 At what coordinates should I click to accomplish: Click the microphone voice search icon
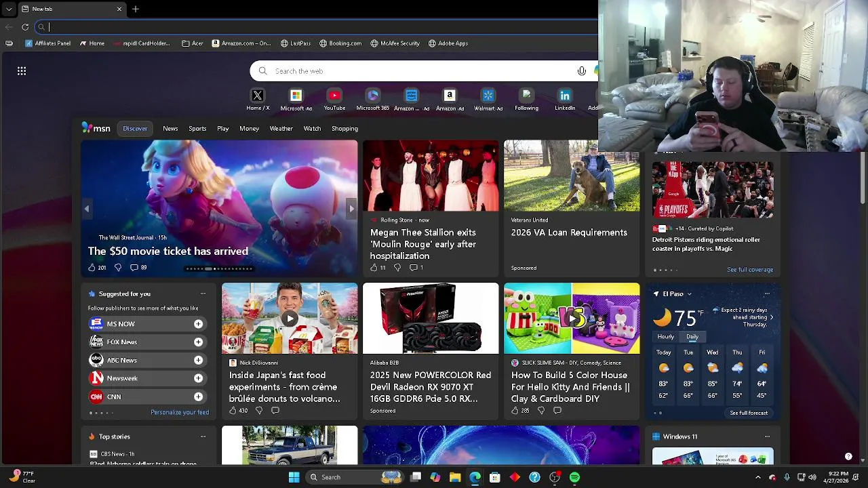[x=581, y=71]
